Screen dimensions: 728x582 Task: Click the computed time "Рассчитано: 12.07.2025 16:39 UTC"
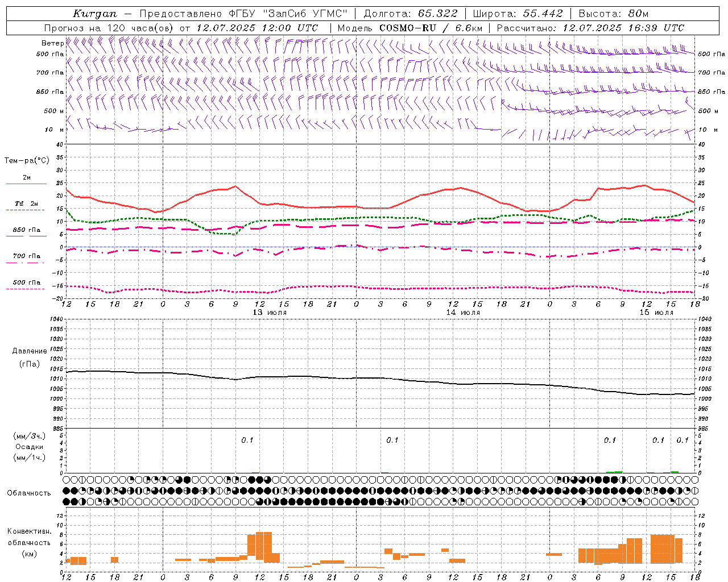590,28
